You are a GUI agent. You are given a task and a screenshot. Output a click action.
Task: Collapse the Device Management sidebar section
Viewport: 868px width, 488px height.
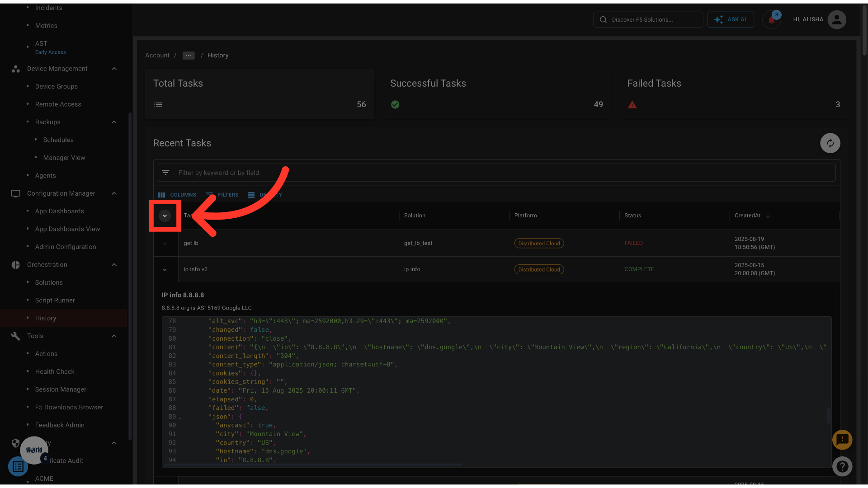(x=114, y=69)
